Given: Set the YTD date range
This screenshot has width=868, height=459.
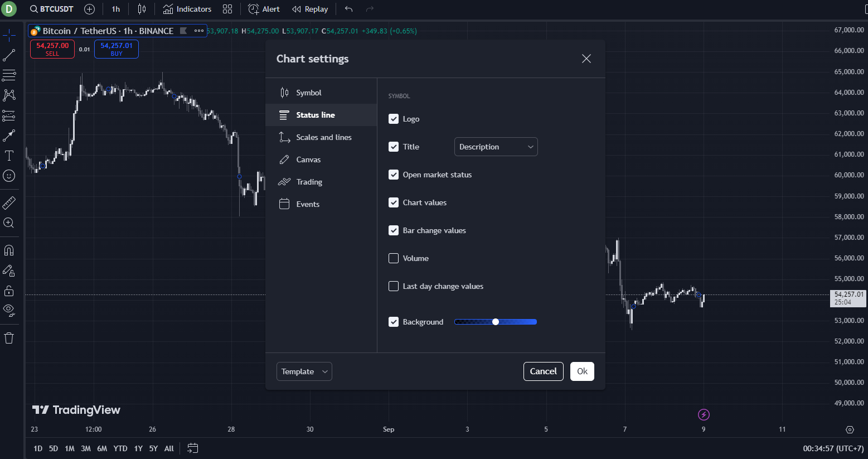Looking at the screenshot, I should pyautogui.click(x=120, y=448).
